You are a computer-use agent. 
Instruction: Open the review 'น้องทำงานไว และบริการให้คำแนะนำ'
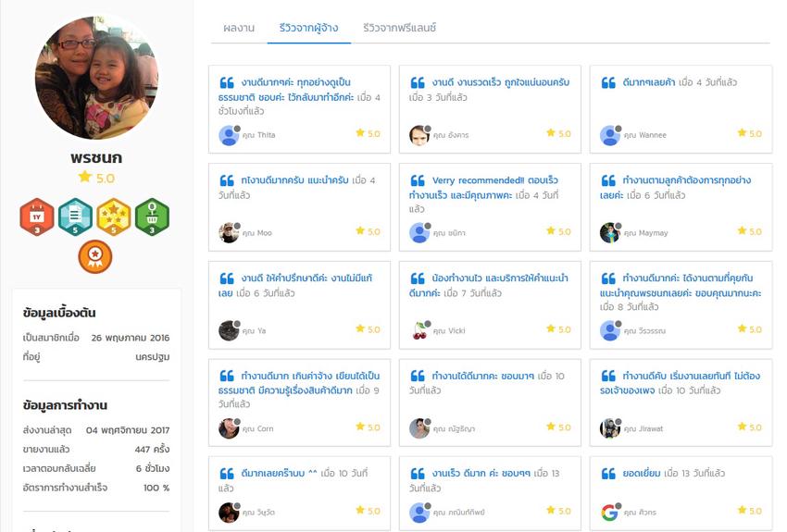(500, 278)
